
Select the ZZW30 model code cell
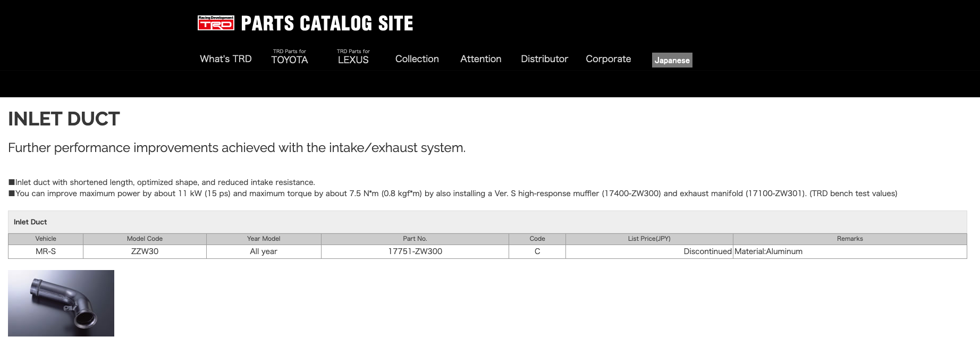coord(145,251)
